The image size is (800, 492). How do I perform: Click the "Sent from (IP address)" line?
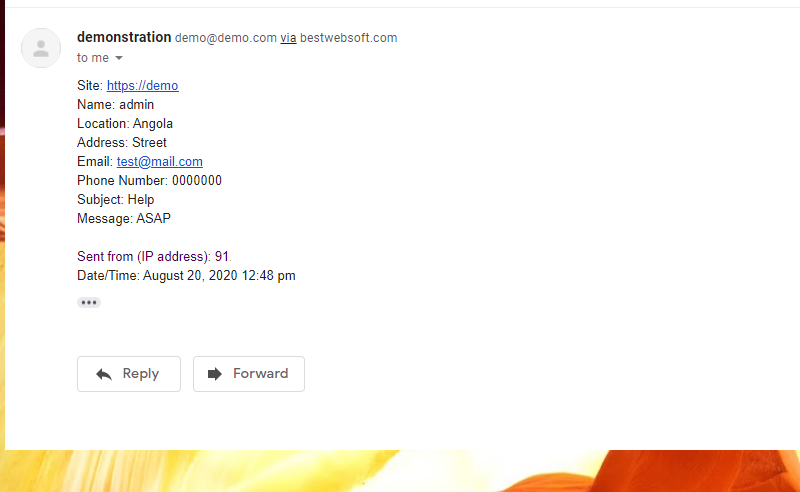click(x=154, y=257)
